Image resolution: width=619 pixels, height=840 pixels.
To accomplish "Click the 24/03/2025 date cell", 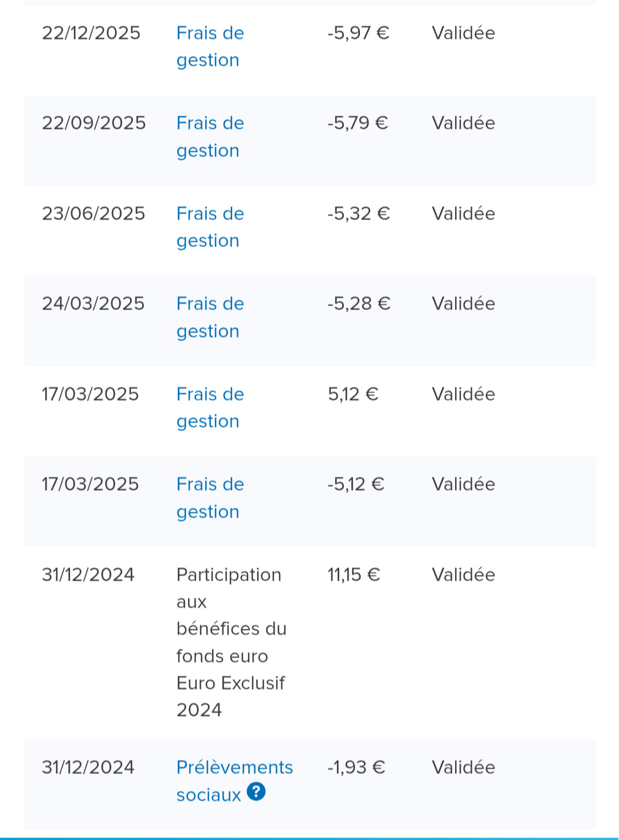I will coord(93,304).
